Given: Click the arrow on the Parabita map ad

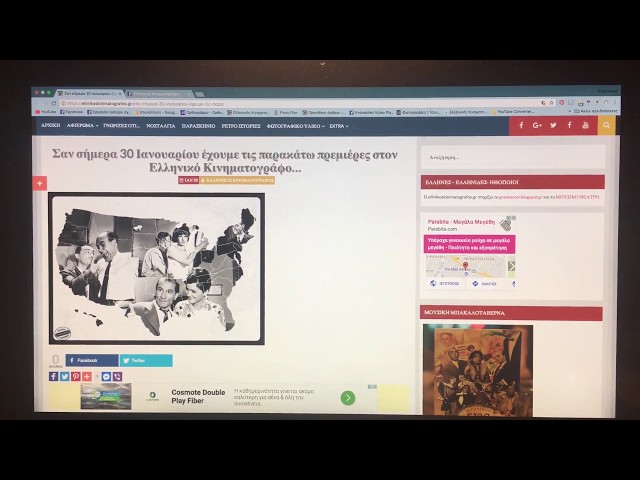Looking at the screenshot, I should [x=511, y=266].
